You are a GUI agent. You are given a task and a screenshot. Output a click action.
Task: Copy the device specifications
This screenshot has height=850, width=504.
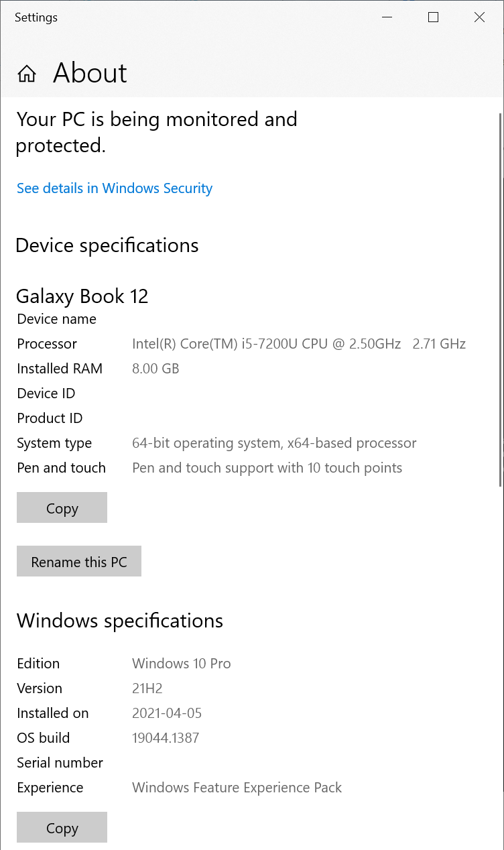pyautogui.click(x=62, y=507)
